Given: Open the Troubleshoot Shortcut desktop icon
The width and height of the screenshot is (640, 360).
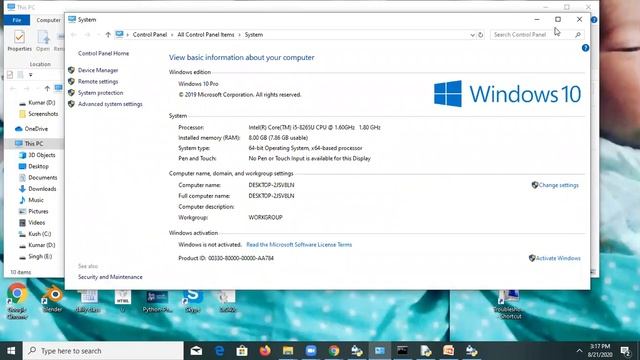Looking at the screenshot, I should 509,304.
